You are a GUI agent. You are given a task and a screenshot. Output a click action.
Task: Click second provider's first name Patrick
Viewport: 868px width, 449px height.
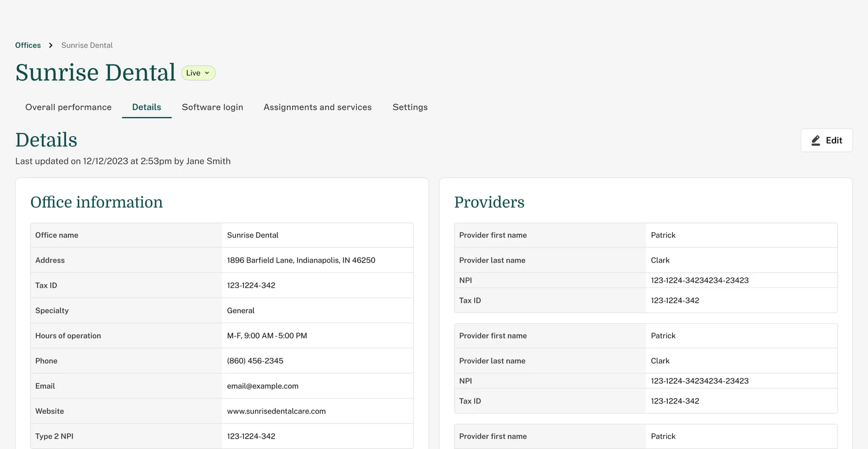coord(663,336)
